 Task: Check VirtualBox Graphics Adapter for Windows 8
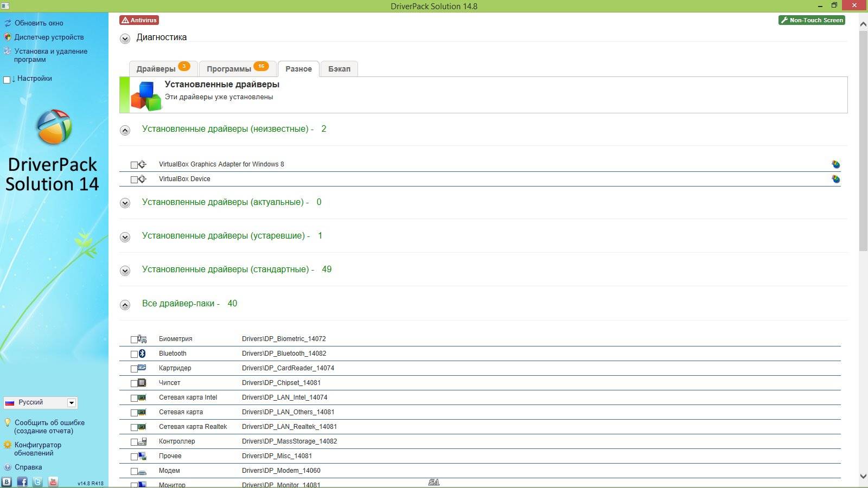(134, 165)
